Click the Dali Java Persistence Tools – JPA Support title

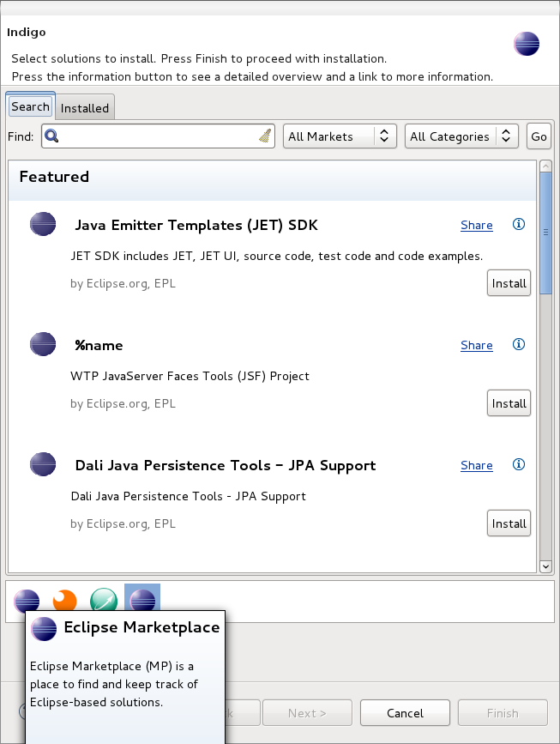pos(226,465)
